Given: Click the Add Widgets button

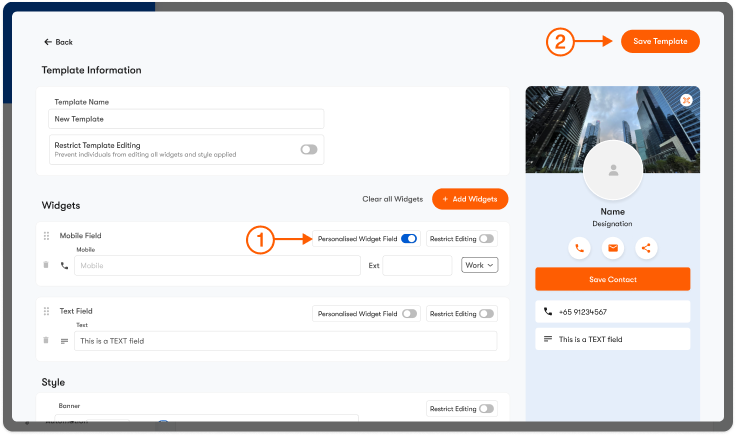Looking at the screenshot, I should pos(470,199).
